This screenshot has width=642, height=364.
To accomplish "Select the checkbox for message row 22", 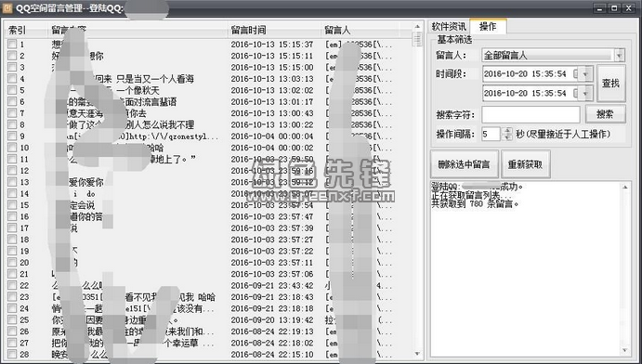I will (x=12, y=285).
